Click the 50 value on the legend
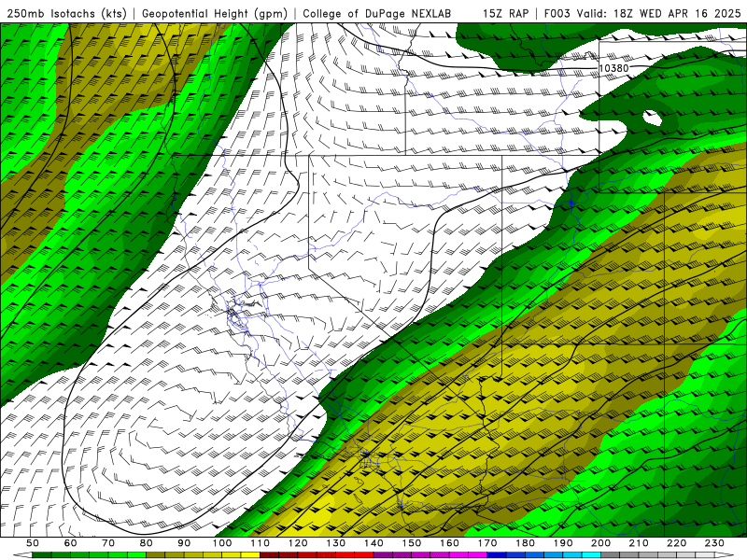The width and height of the screenshot is (747, 560). pos(33,543)
